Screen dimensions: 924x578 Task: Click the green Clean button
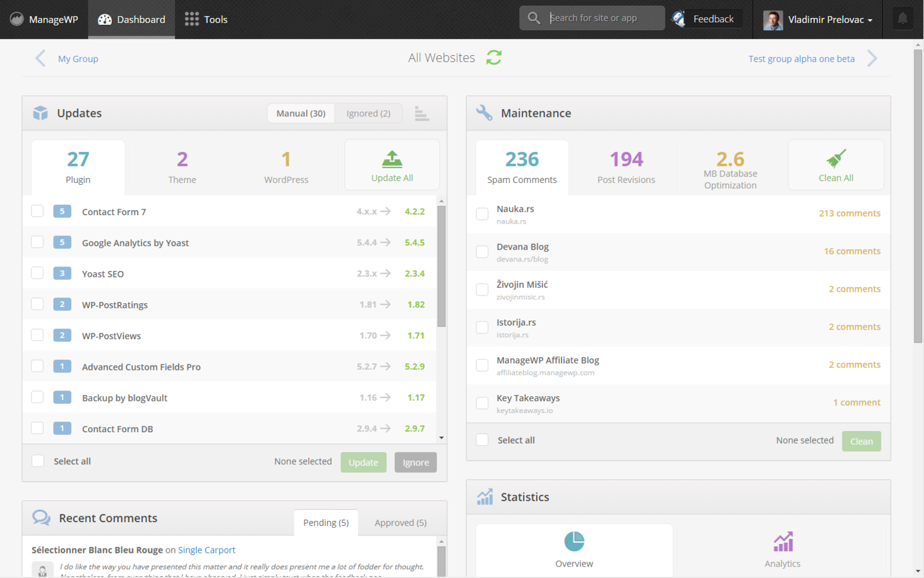(x=862, y=441)
